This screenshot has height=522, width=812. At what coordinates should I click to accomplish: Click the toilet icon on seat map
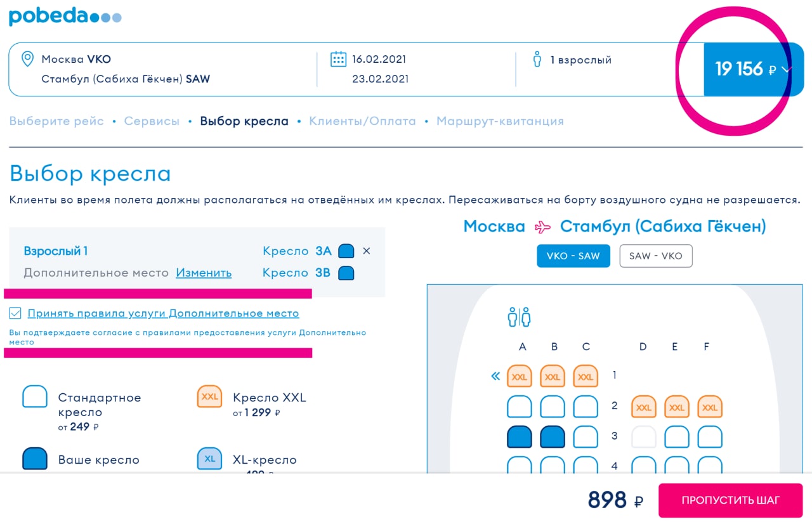click(519, 316)
